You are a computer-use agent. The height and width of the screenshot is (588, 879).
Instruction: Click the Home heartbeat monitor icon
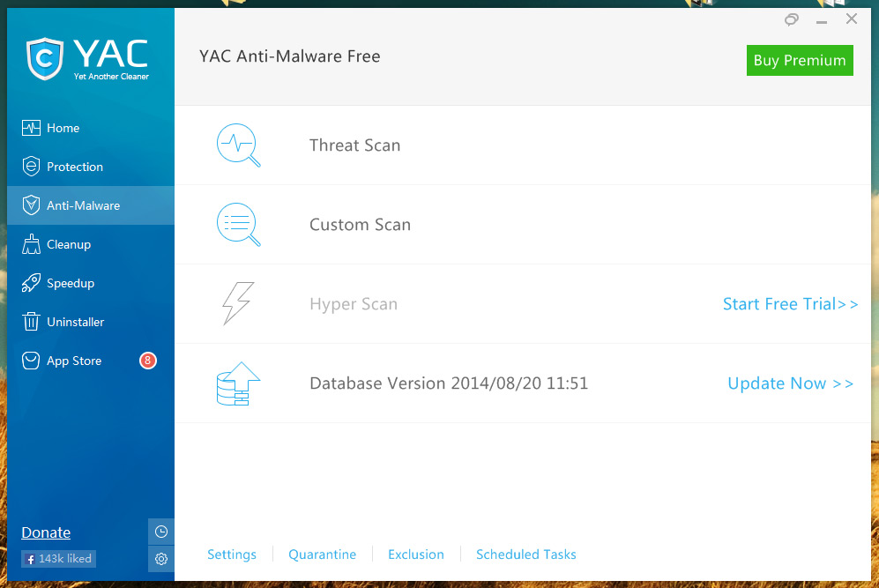click(x=31, y=128)
